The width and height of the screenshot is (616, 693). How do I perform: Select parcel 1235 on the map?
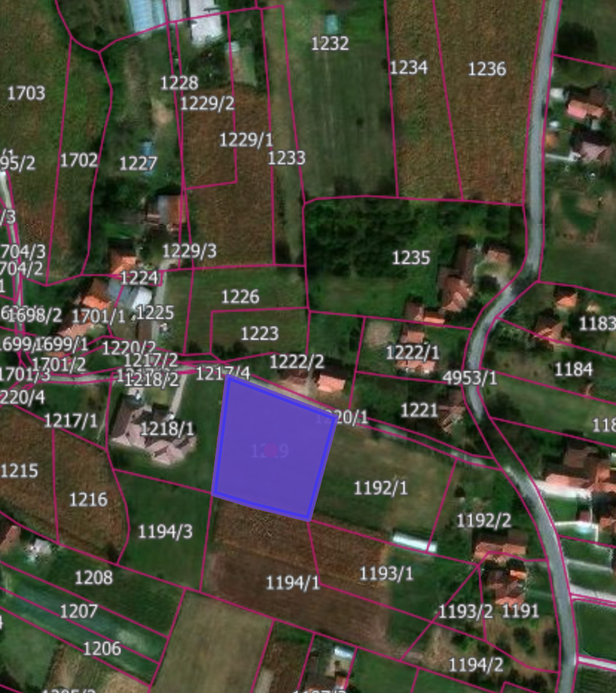(411, 257)
